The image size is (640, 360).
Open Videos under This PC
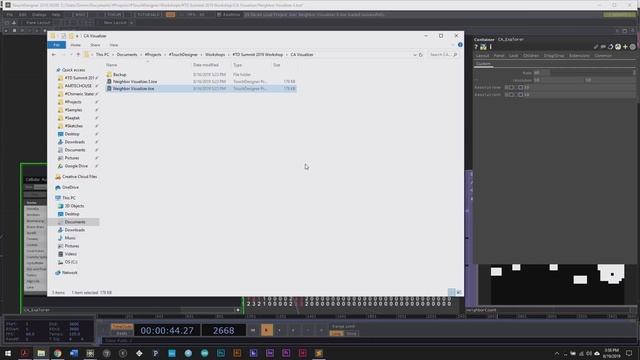pos(70,254)
